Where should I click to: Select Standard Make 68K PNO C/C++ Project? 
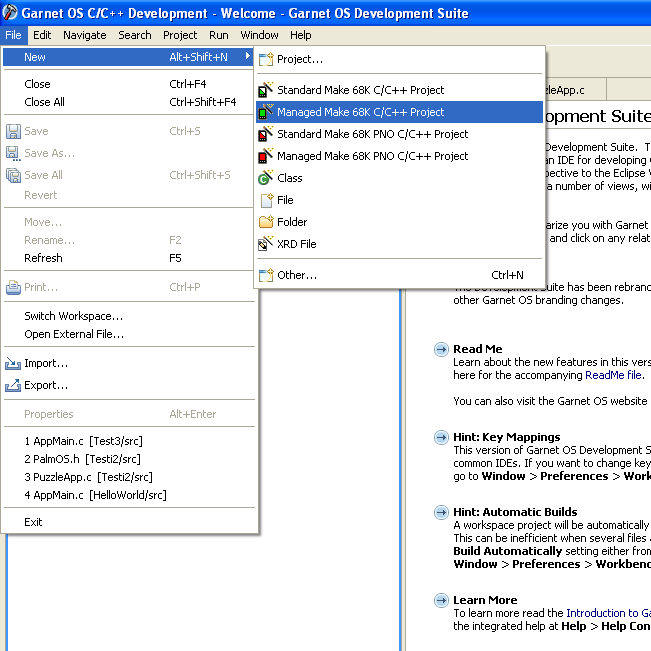click(x=399, y=134)
